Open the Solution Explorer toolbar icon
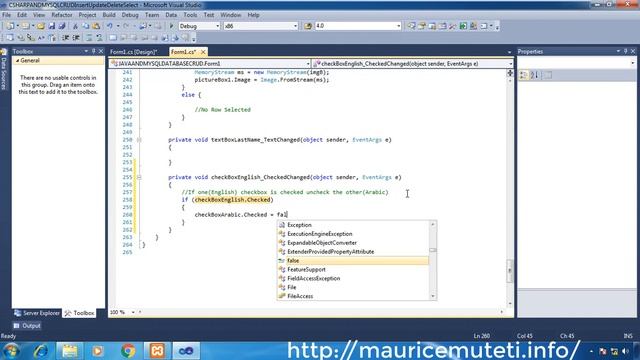 pos(411,26)
